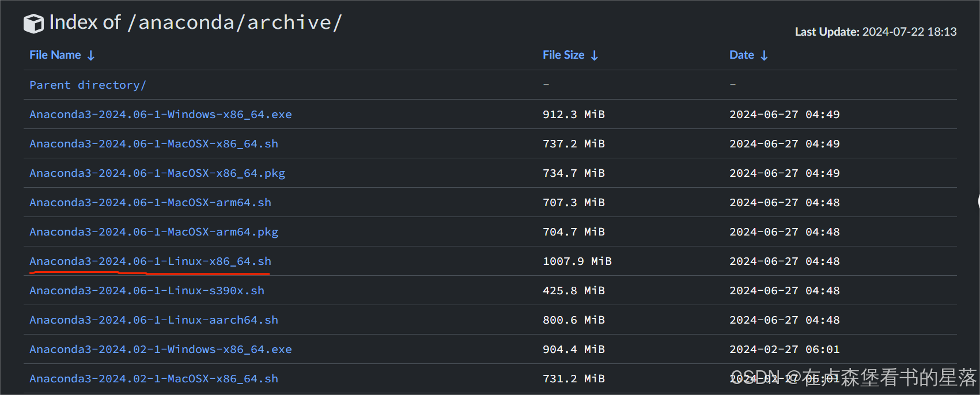Click the 734.7 MiB size value

(x=574, y=173)
